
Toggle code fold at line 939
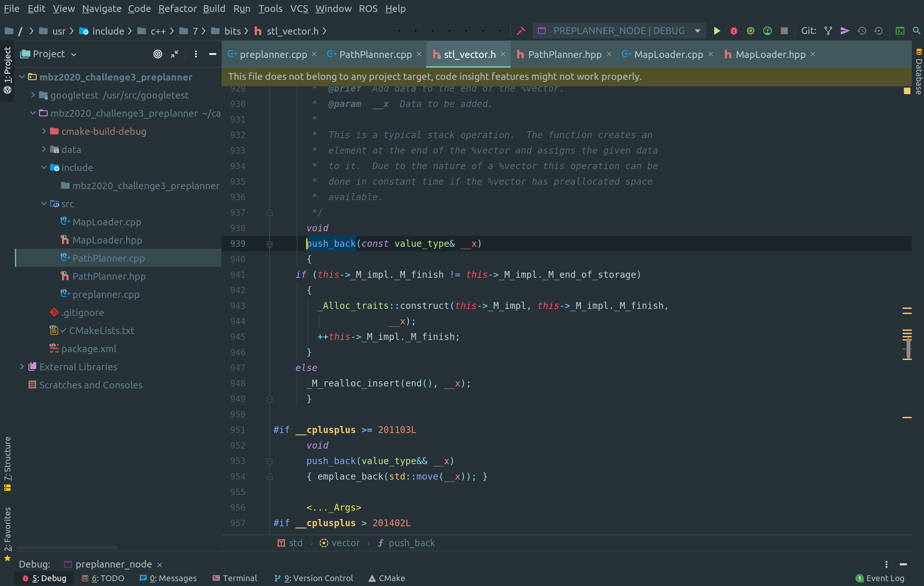[x=269, y=244]
